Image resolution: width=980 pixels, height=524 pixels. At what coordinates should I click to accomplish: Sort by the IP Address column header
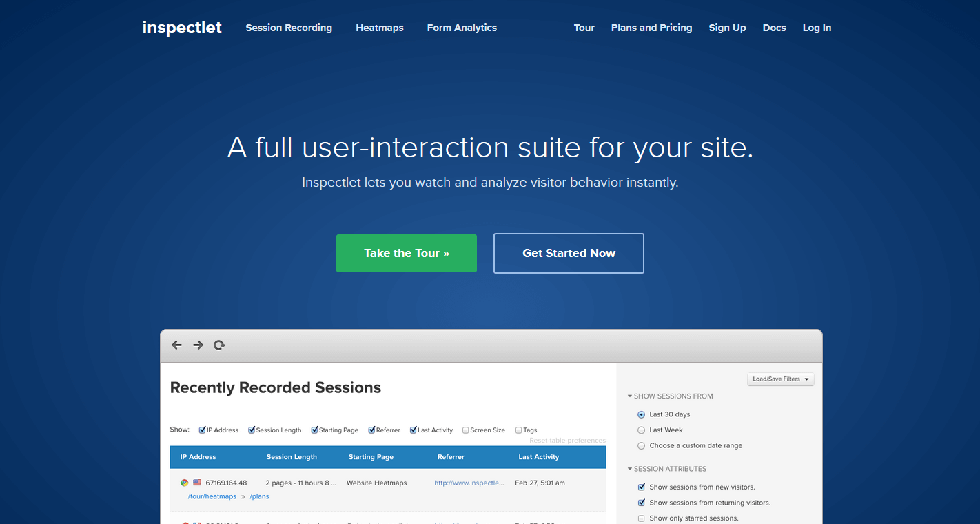point(198,457)
